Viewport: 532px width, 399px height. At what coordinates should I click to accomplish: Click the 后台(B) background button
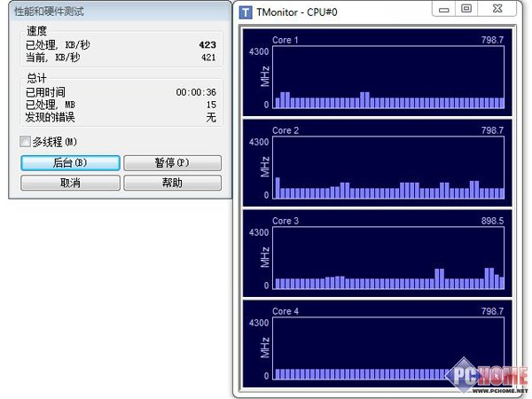pos(70,163)
